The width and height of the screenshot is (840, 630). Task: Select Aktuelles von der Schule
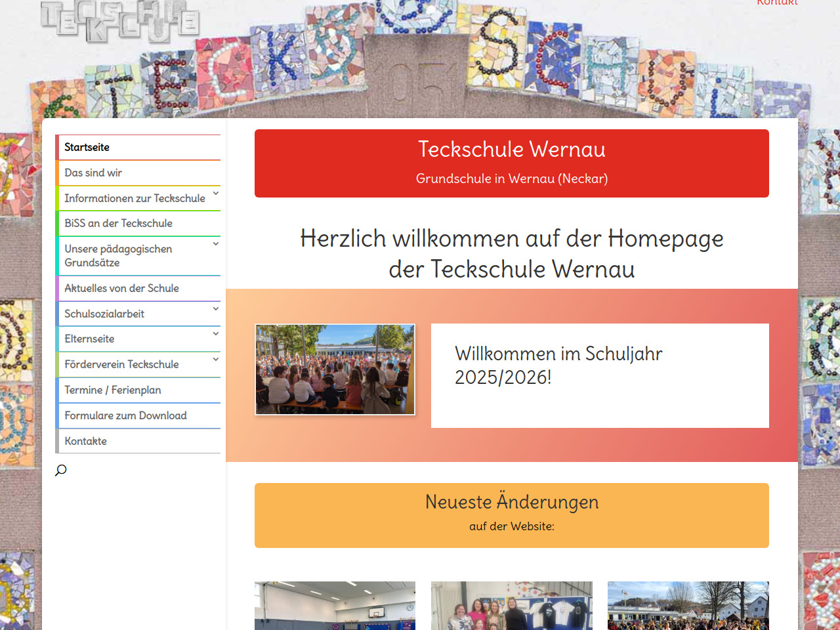click(x=121, y=289)
